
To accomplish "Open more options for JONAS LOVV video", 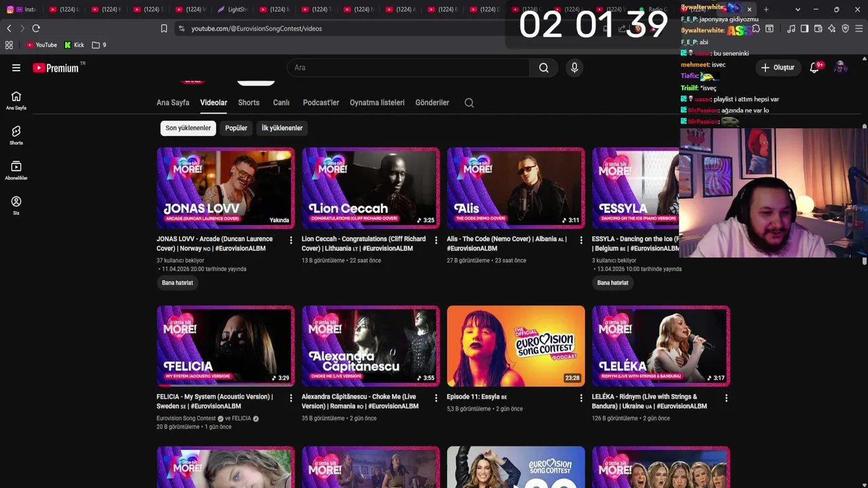I will [291, 241].
